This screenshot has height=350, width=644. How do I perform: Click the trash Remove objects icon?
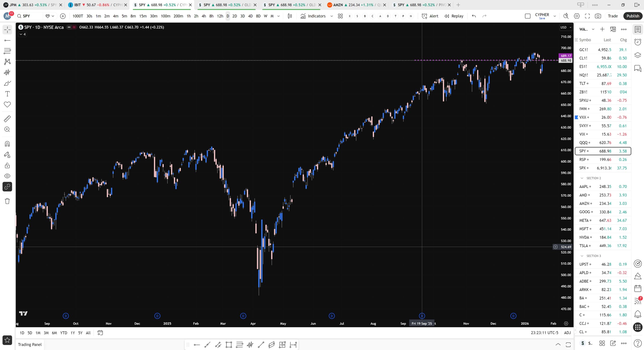7,201
